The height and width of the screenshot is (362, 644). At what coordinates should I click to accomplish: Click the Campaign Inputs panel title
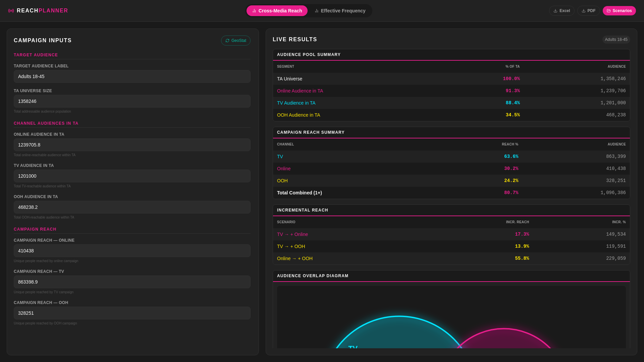point(43,41)
